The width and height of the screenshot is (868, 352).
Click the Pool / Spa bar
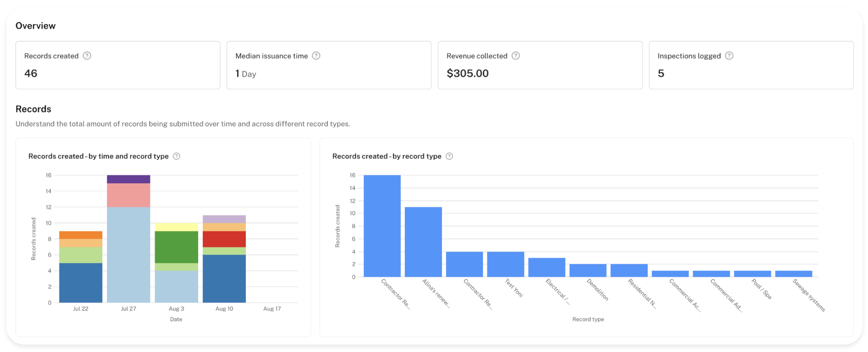click(752, 274)
